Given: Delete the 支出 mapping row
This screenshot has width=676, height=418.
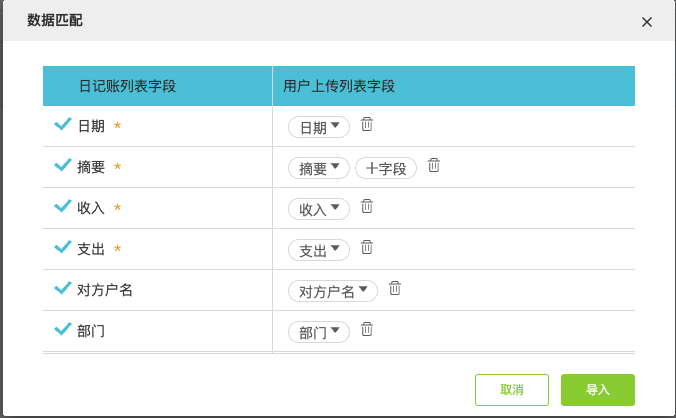Looking at the screenshot, I should [x=367, y=247].
